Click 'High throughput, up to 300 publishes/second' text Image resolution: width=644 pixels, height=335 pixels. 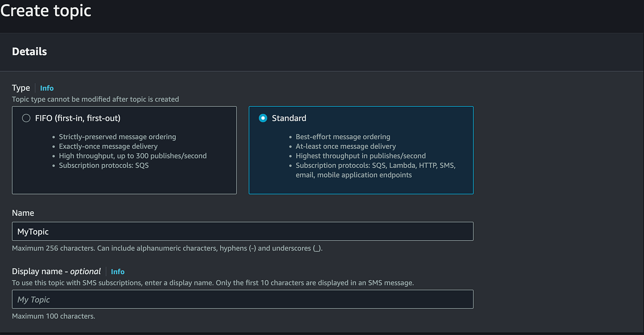pyautogui.click(x=132, y=156)
